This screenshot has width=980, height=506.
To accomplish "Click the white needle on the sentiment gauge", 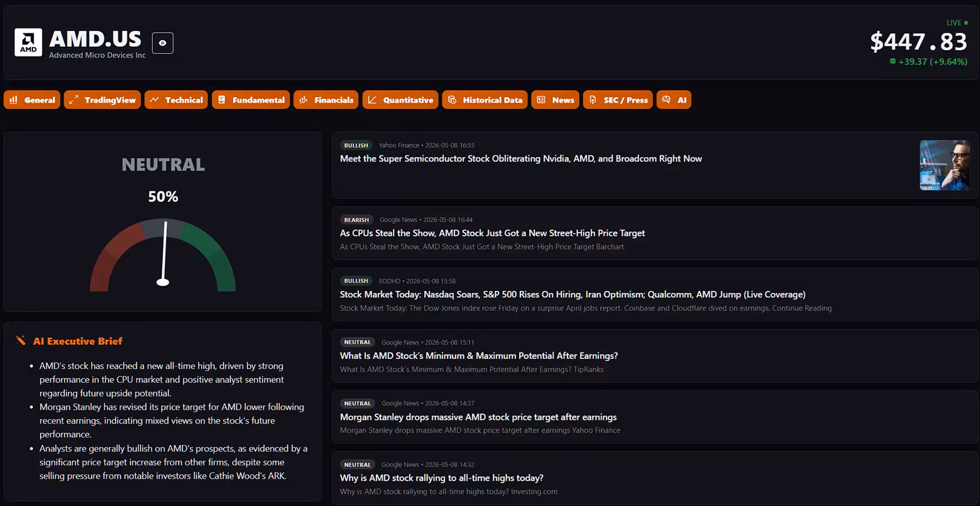I will click(164, 252).
